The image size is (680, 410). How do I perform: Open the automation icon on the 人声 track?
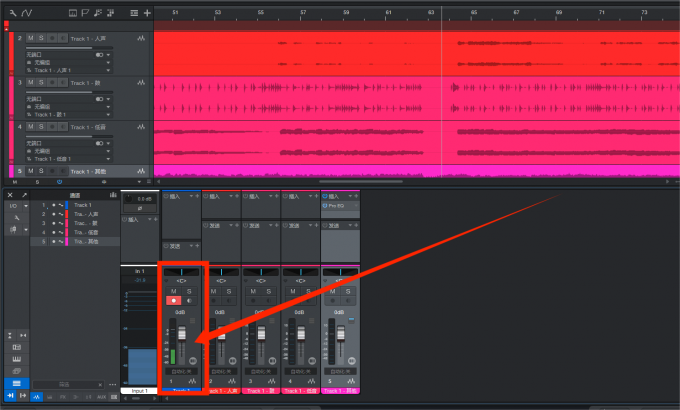(141, 38)
